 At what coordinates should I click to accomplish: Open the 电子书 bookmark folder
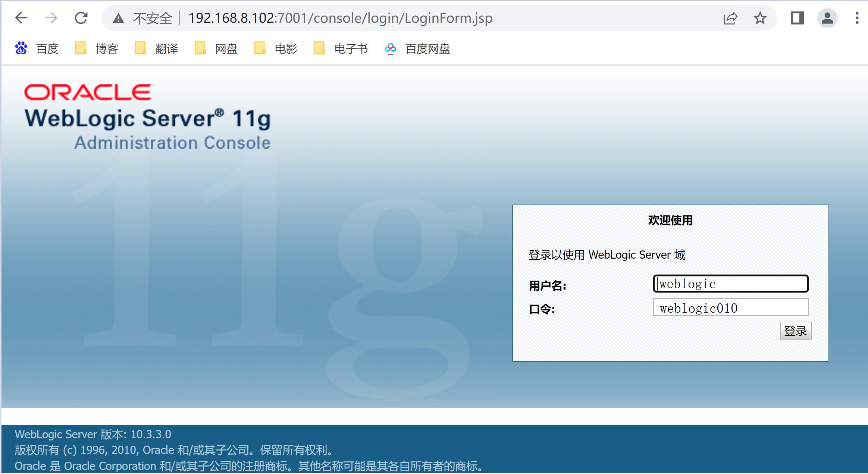[341, 48]
